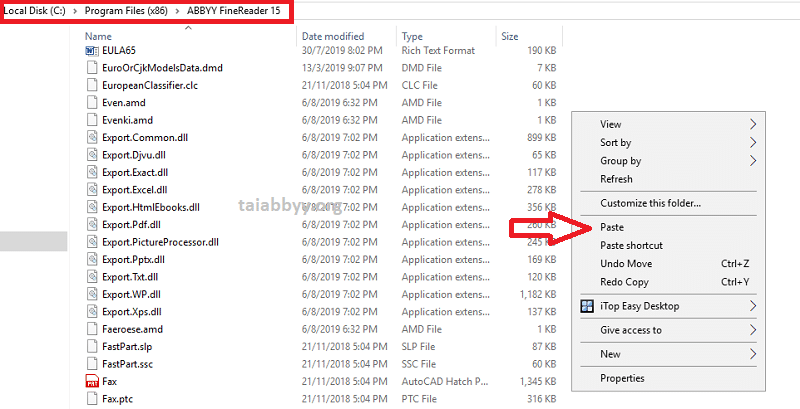Click the selected navigation pane item
The width and height of the screenshot is (800, 409).
pyautogui.click(x=34, y=241)
